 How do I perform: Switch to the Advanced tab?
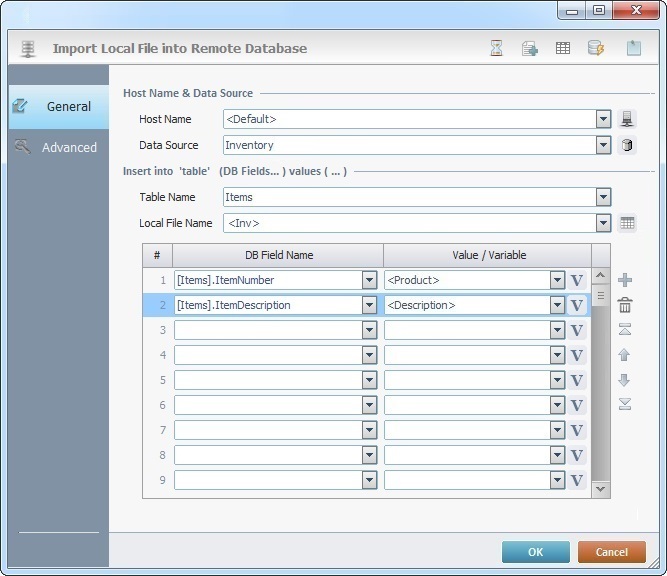tap(58, 147)
